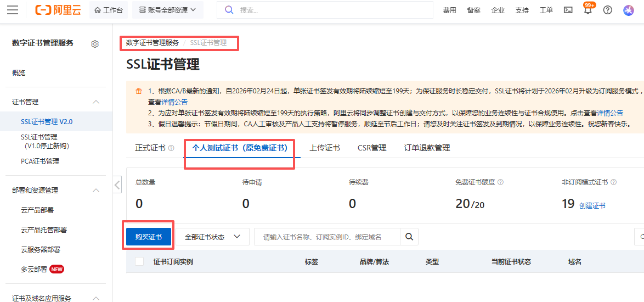
Task: Click the 标签 column header
Action: click(312, 262)
